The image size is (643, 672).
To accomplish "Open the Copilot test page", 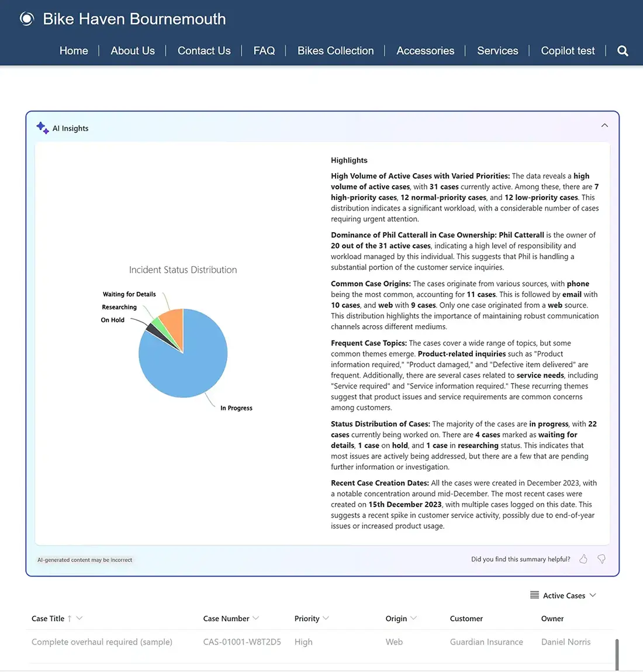I will 568,51.
